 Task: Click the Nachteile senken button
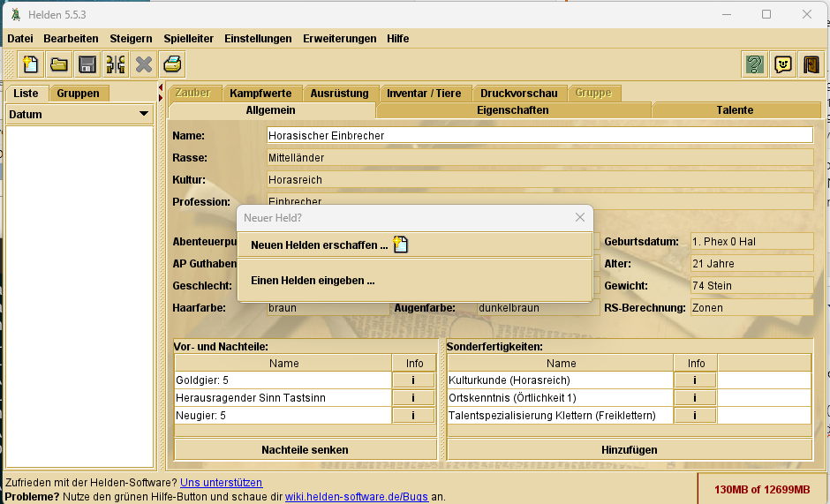pos(305,450)
